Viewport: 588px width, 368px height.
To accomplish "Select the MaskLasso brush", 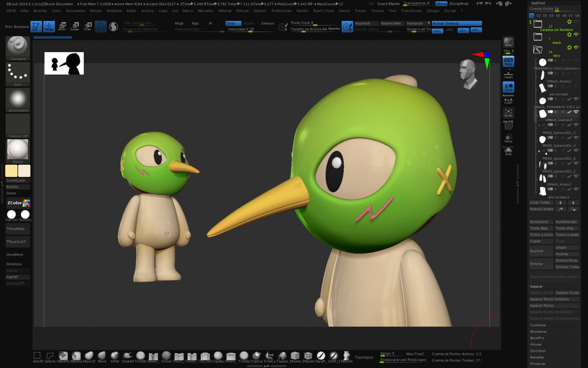I will pyautogui.click(x=76, y=357).
